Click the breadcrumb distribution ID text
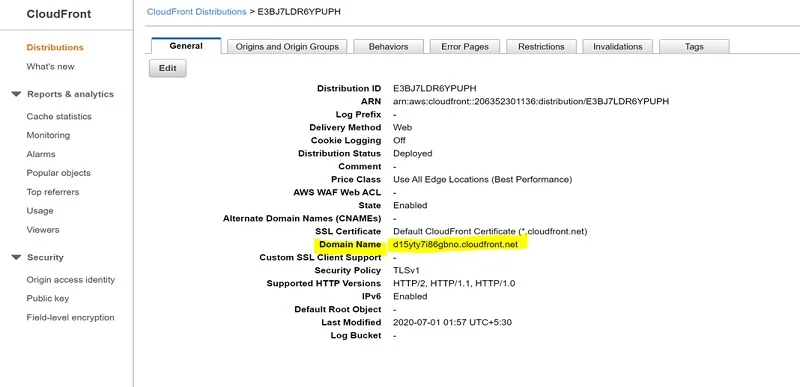Viewport: 800px width, 387px height. tap(299, 12)
